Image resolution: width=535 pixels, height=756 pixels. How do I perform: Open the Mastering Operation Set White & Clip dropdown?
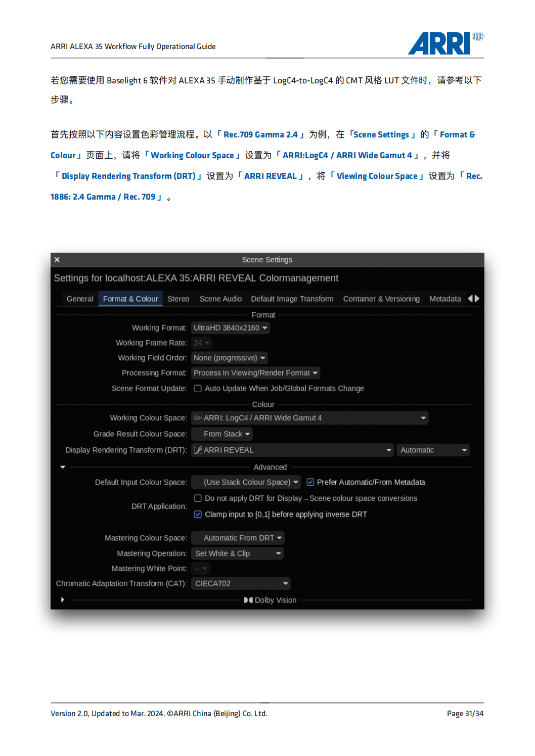coord(238,553)
